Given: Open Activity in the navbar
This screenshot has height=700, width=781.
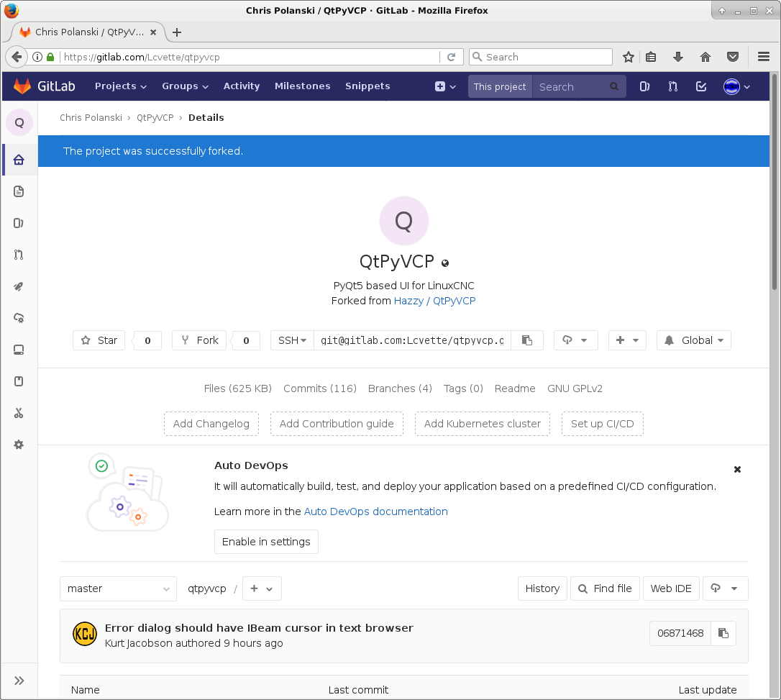Looking at the screenshot, I should pos(242,86).
